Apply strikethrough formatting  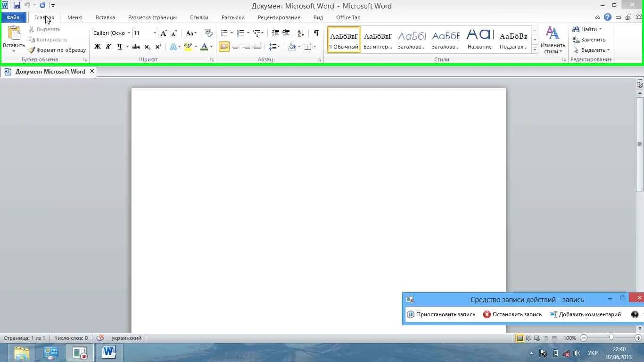[136, 47]
